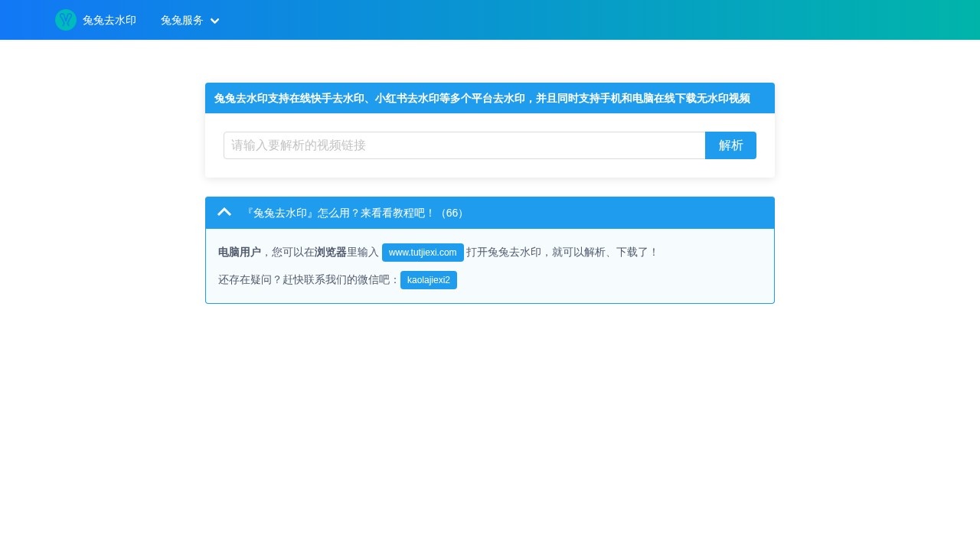Toggle the tutorial section collapse arrow
Image resolution: width=980 pixels, height=551 pixels.
224,212
